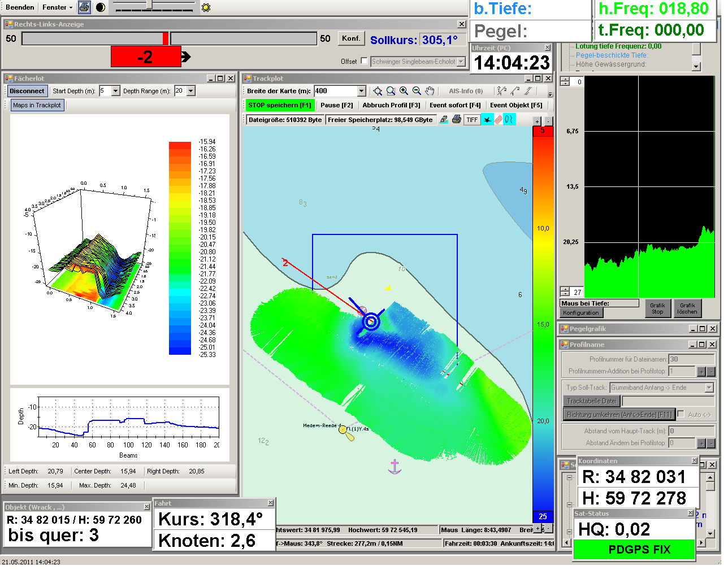
Task: Open the Depth Range dropdown
Action: pyautogui.click(x=191, y=91)
